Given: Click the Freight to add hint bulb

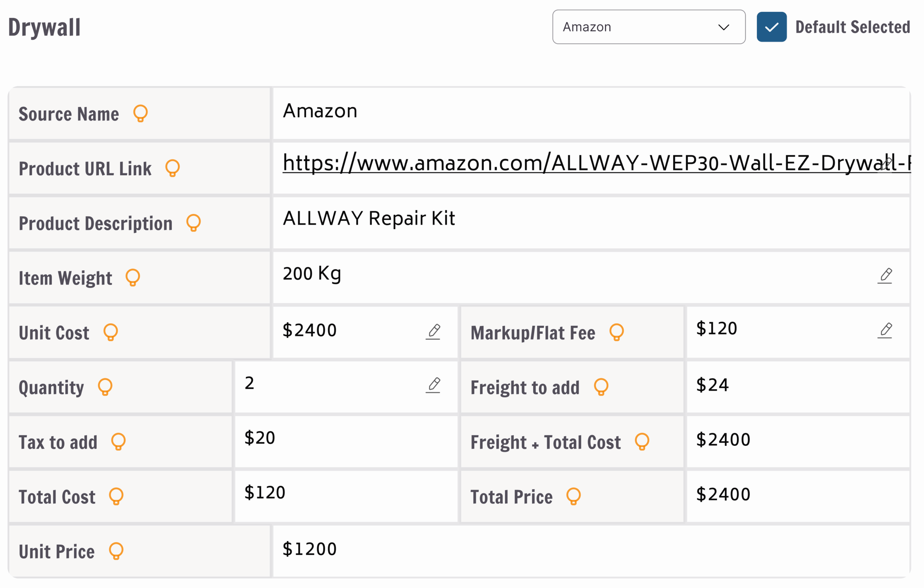Looking at the screenshot, I should tap(601, 387).
